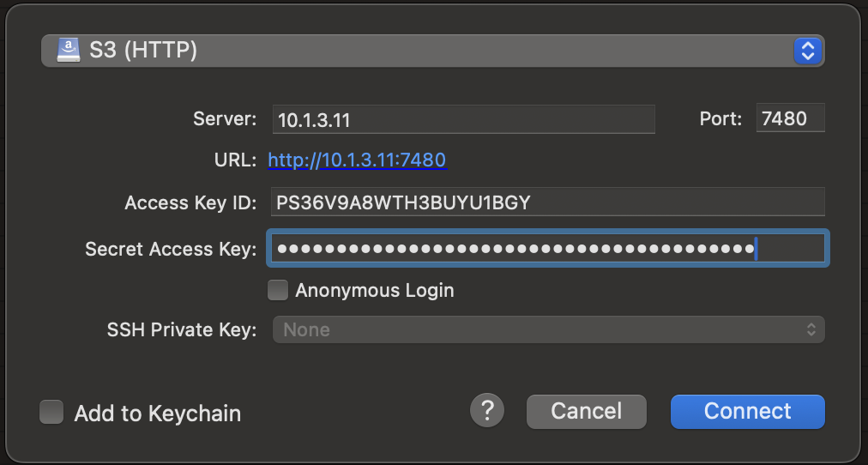Open the http://10.1.3.11:7480 URL link
The height and width of the screenshot is (465, 868).
point(357,160)
